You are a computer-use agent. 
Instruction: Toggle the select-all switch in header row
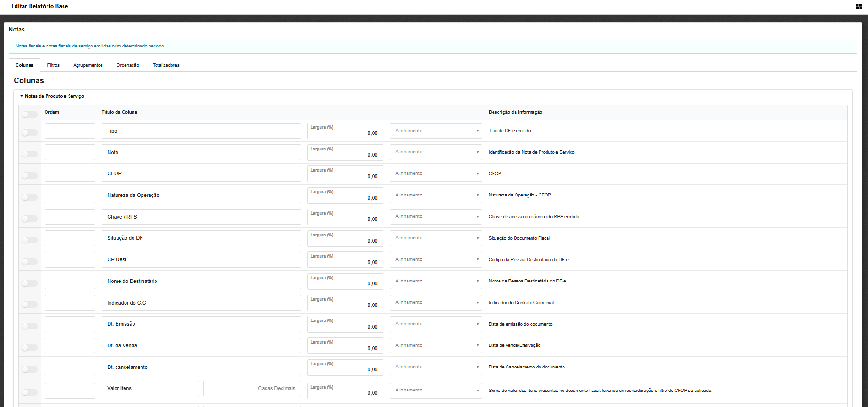click(x=29, y=115)
